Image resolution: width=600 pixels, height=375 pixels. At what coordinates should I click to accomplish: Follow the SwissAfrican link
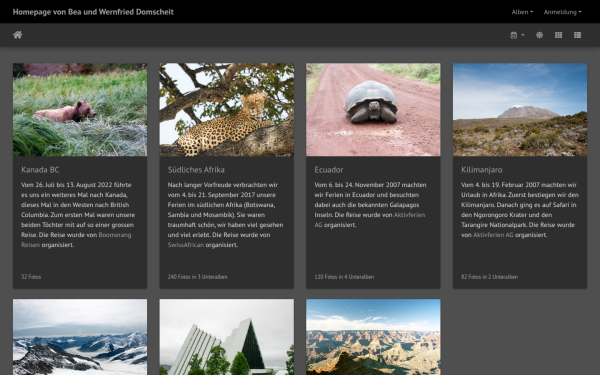pyautogui.click(x=186, y=245)
